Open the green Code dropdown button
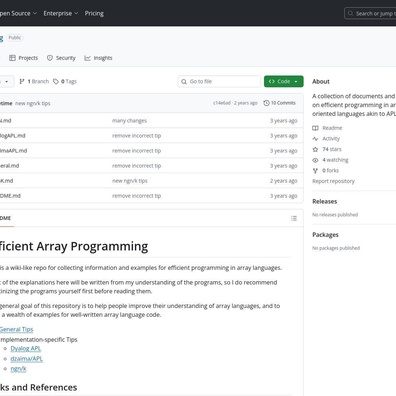The height and width of the screenshot is (396, 396). coord(284,81)
